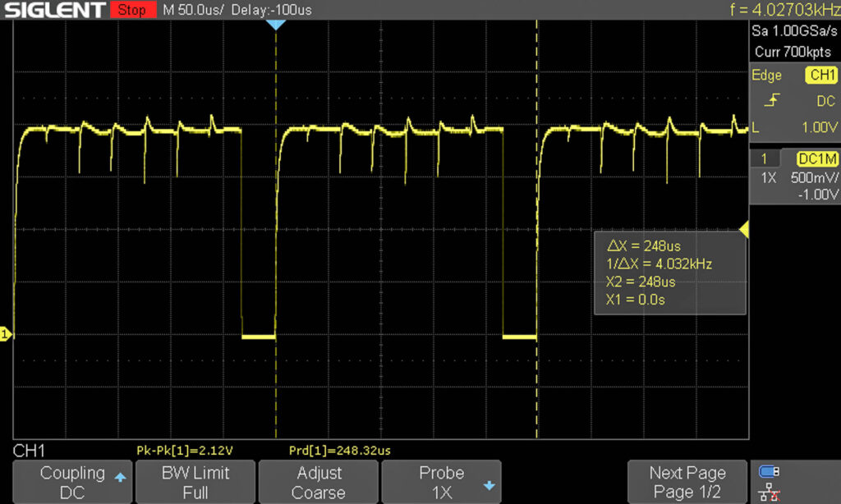Click the channel number 1 box
The image size is (841, 504).
point(765,158)
